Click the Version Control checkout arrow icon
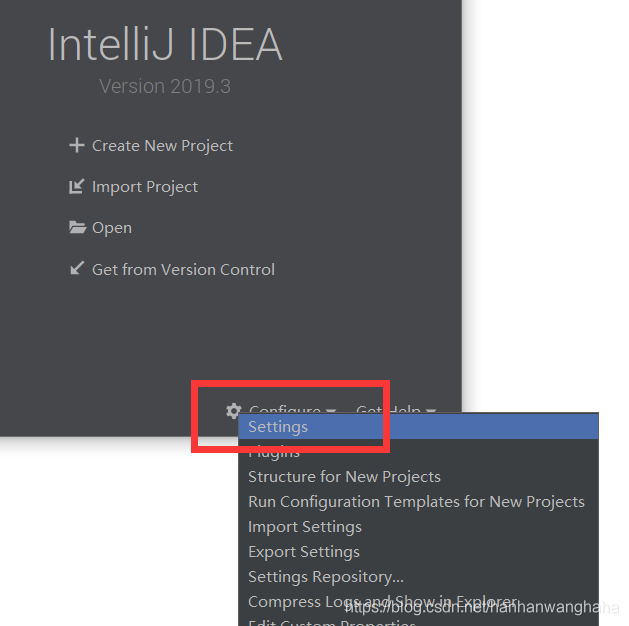 (76, 269)
